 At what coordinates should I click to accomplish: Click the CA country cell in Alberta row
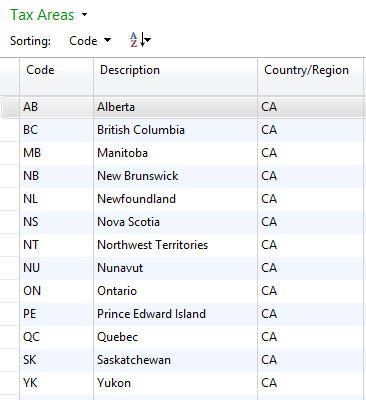click(x=310, y=107)
